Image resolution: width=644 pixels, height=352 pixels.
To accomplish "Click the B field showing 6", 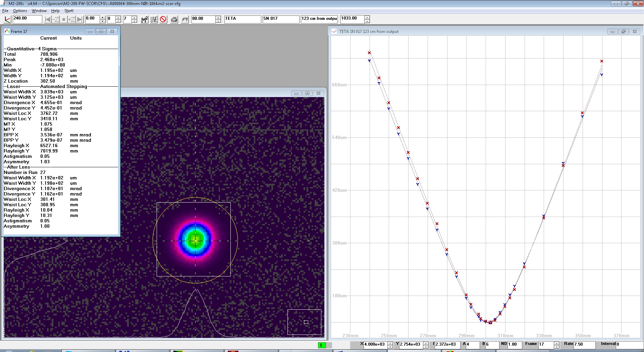I will point(492,345).
